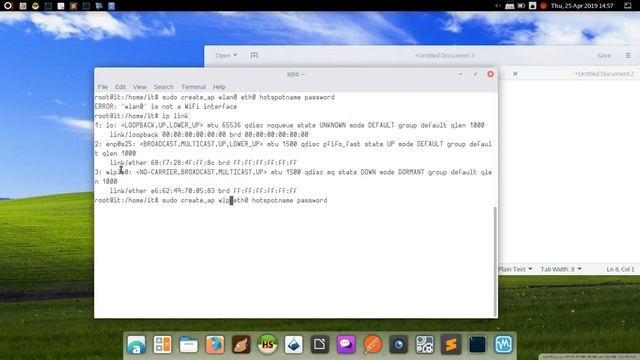This screenshot has width=640, height=360.
Task: Click the new document icon in gedit header
Action: [254, 56]
